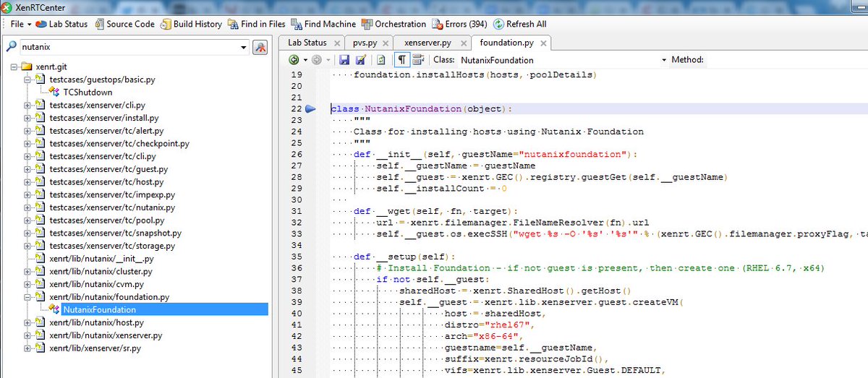
Task: Open the Source Code view
Action: (124, 24)
